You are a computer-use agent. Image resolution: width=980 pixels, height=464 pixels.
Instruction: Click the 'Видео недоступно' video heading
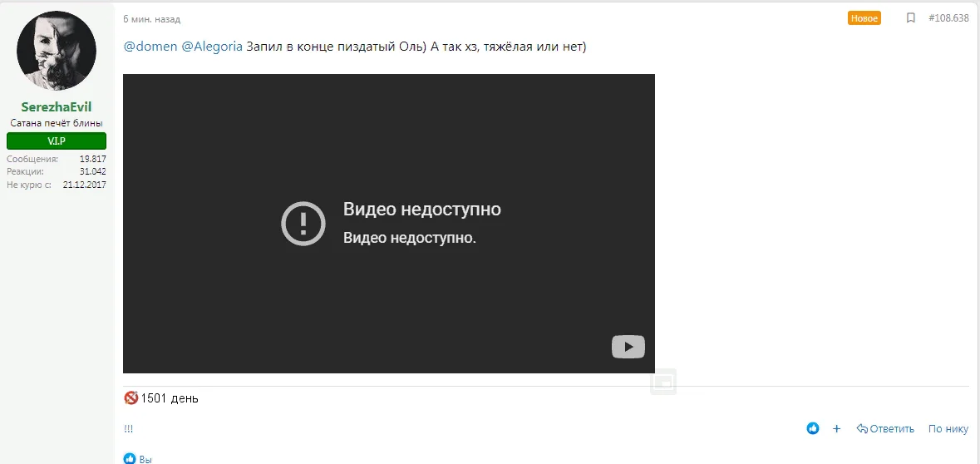pos(422,210)
